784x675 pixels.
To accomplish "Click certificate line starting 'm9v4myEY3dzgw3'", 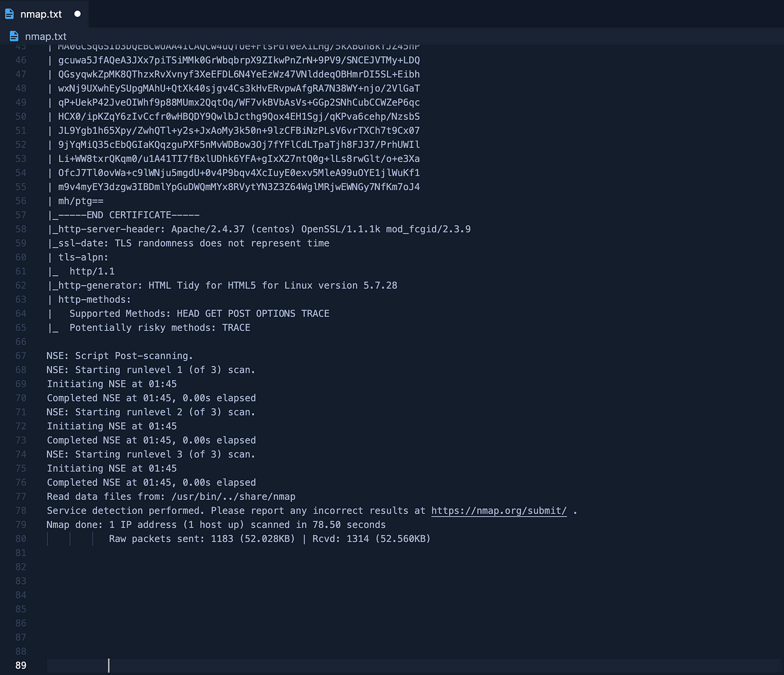I will 234,187.
